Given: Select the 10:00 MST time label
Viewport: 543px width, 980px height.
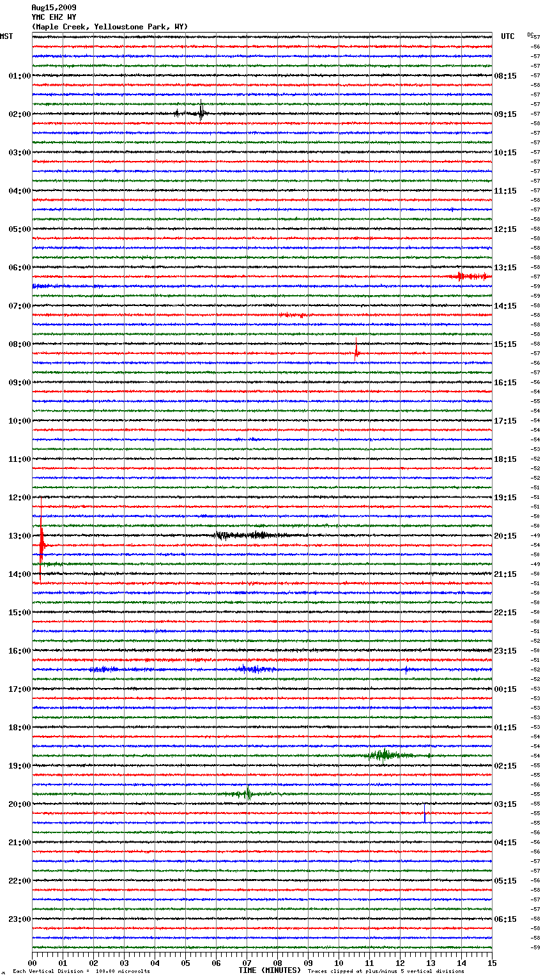Looking at the screenshot, I should click(x=20, y=421).
